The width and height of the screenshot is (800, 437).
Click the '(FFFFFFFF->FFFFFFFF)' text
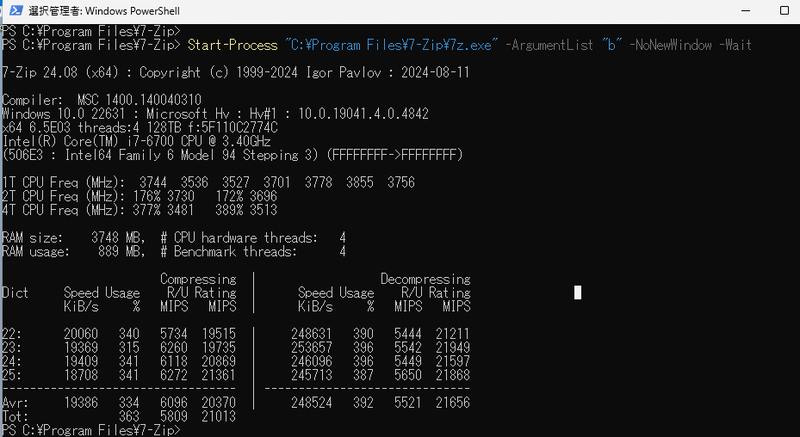(x=394, y=155)
